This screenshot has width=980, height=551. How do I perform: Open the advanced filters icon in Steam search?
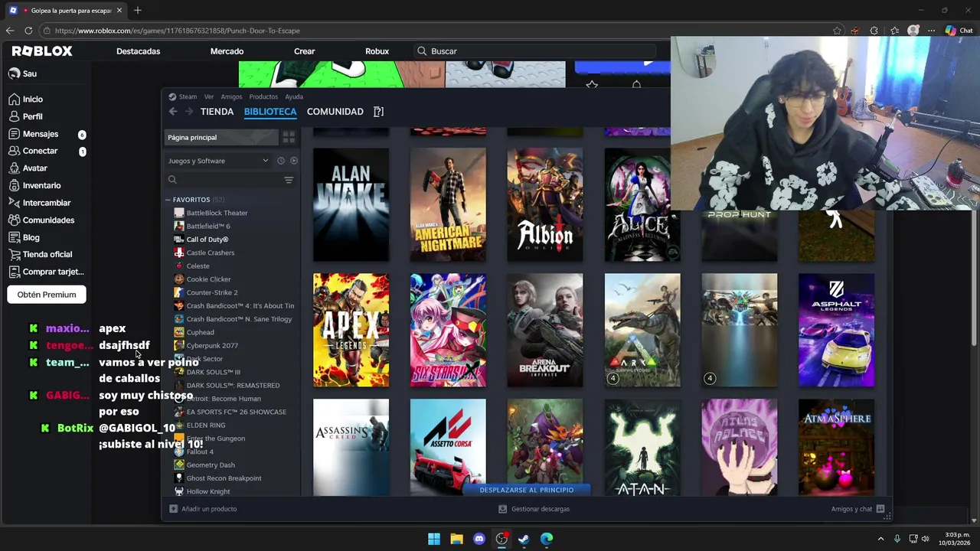(289, 180)
